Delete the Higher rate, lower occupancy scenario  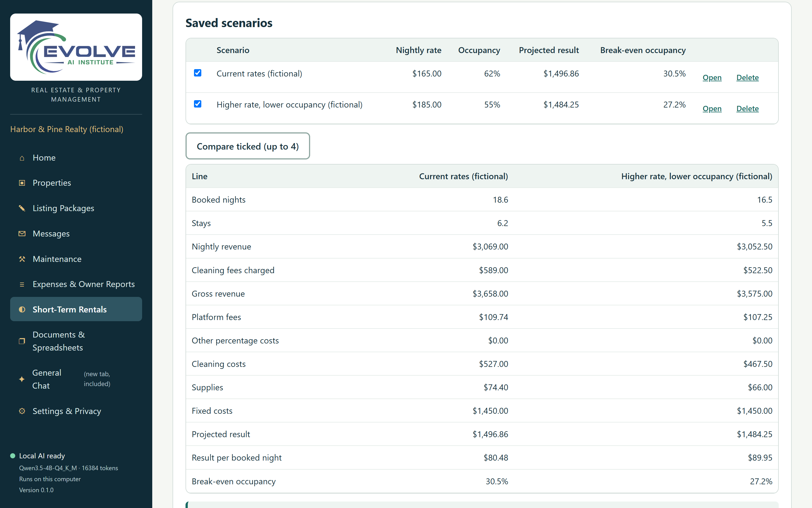pos(747,109)
